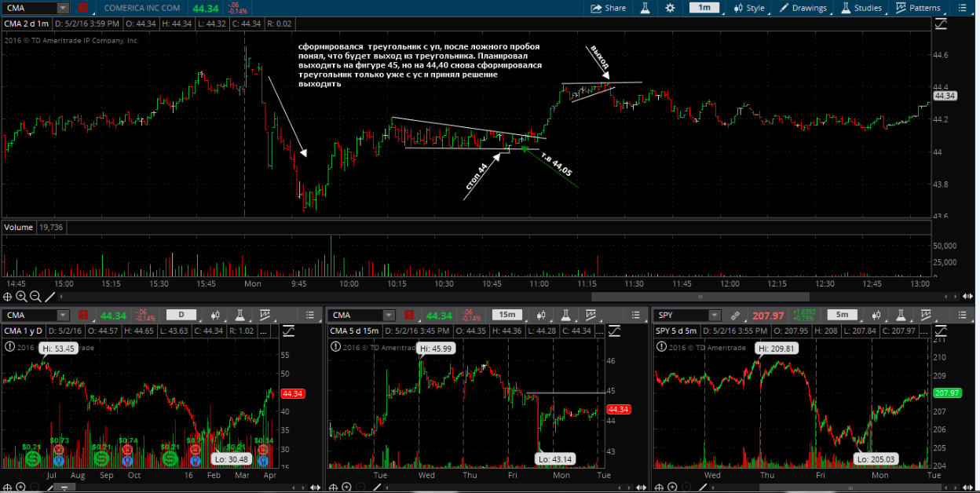Viewport: 980px width, 493px height.
Task: Expand the Volume subgraph label
Action: click(x=19, y=227)
